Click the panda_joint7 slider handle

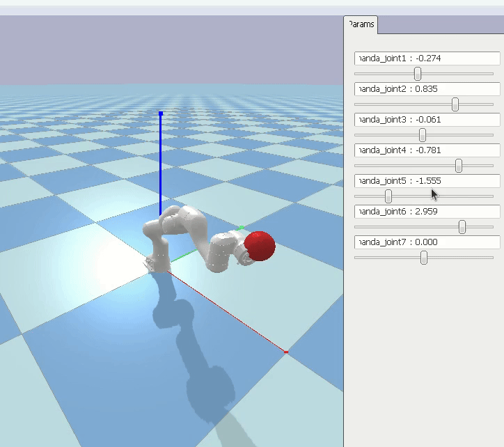point(424,258)
